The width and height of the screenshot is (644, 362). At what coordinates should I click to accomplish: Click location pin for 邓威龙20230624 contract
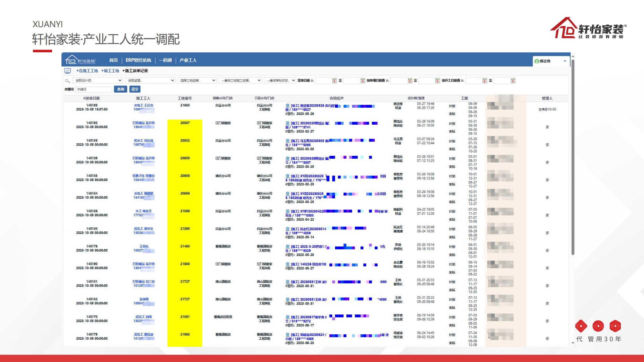[288, 335]
